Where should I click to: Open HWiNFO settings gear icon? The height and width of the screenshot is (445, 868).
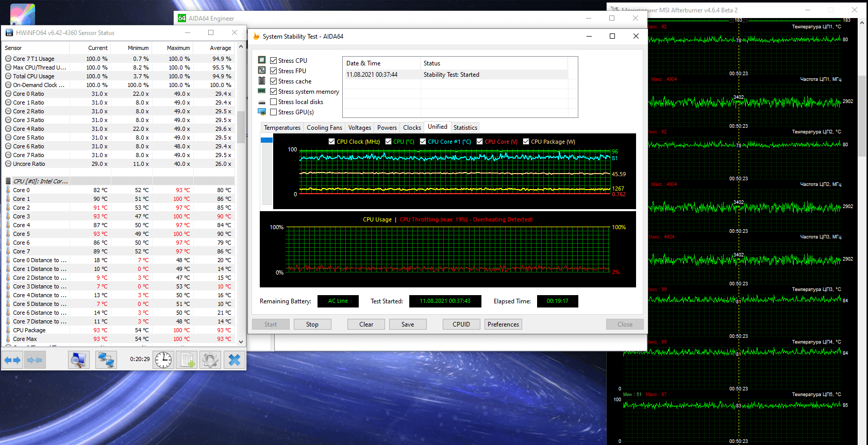(210, 360)
